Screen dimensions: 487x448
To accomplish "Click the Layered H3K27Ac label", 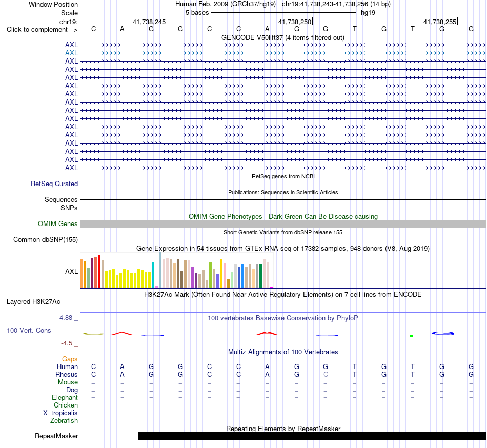I will (x=33, y=302).
